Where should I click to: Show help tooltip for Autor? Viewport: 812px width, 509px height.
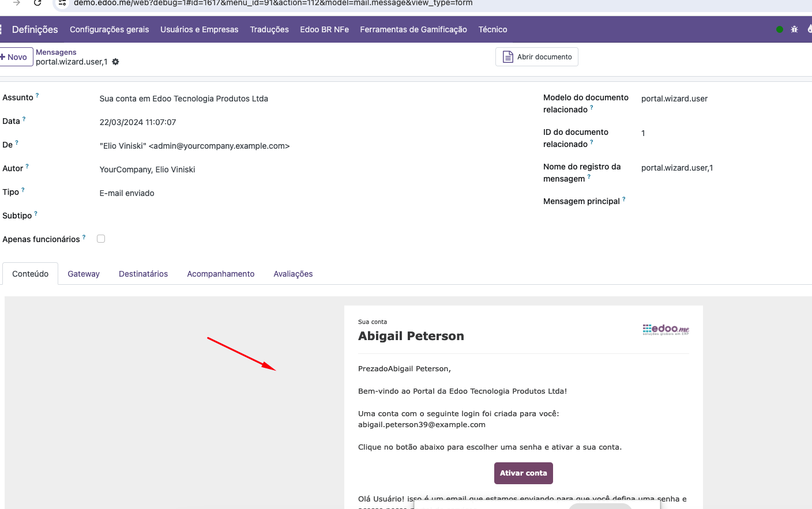coord(27,166)
